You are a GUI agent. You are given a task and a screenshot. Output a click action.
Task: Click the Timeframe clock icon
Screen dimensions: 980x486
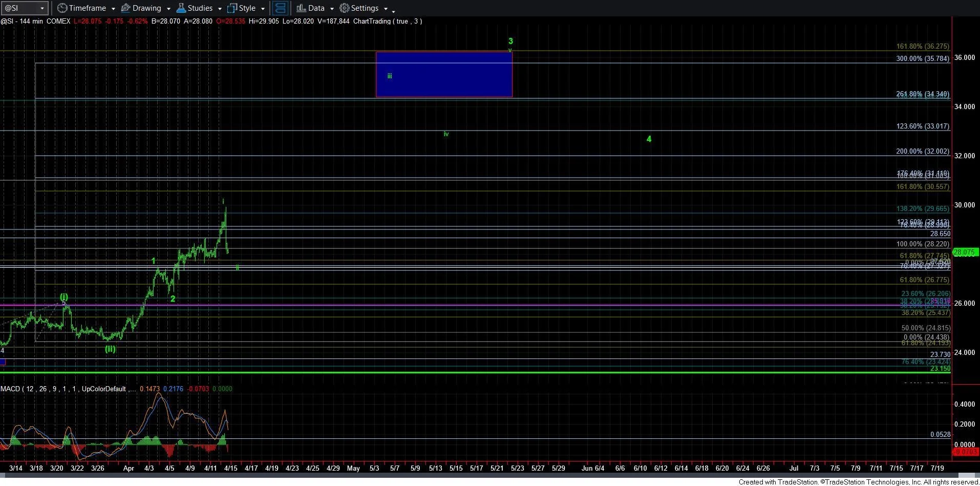62,8
